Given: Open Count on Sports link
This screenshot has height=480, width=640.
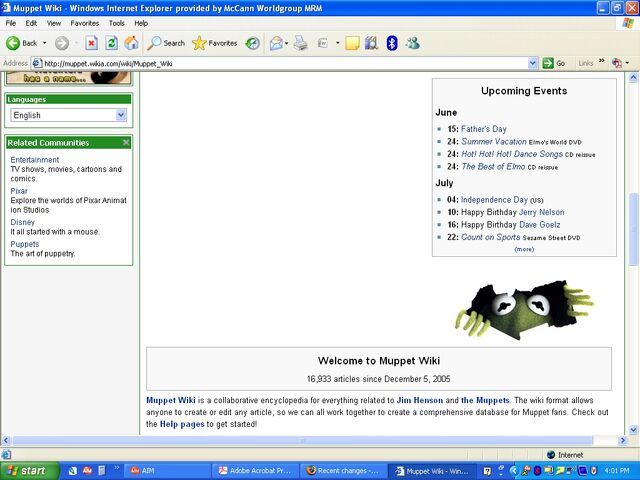Looking at the screenshot, I should (x=491, y=237).
